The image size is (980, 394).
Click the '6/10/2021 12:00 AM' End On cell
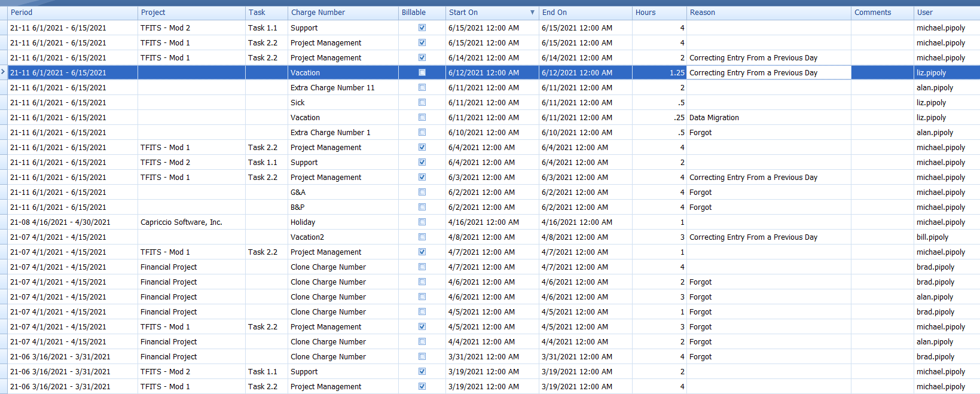click(585, 132)
